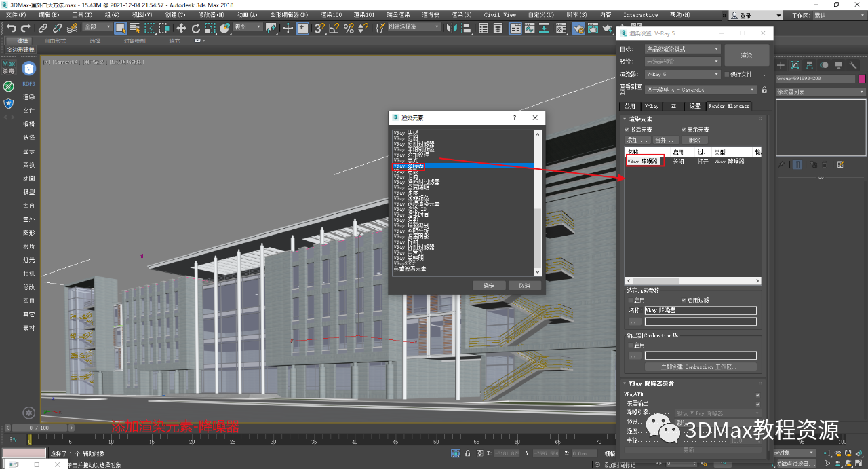Open the Hierarchy command panel icon
This screenshot has width=868, height=469.
(x=810, y=65)
